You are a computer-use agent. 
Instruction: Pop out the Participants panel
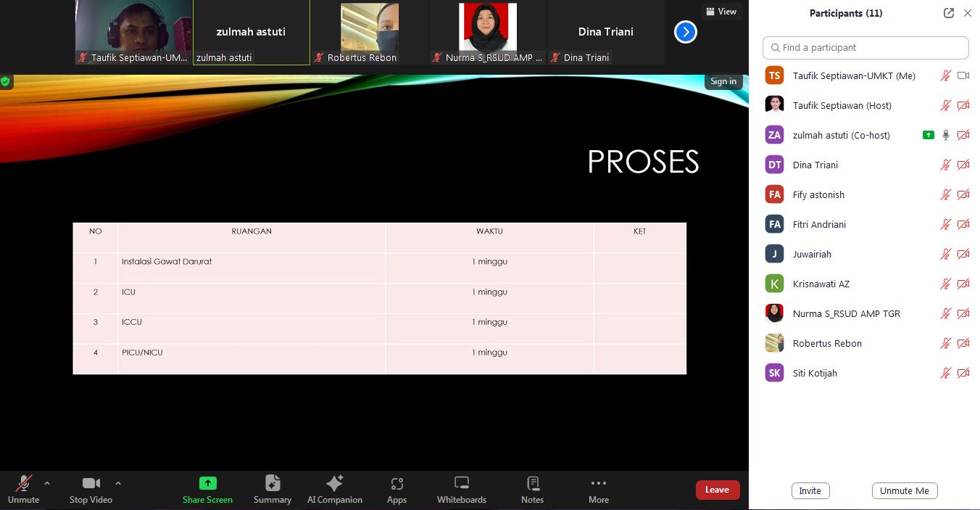948,13
